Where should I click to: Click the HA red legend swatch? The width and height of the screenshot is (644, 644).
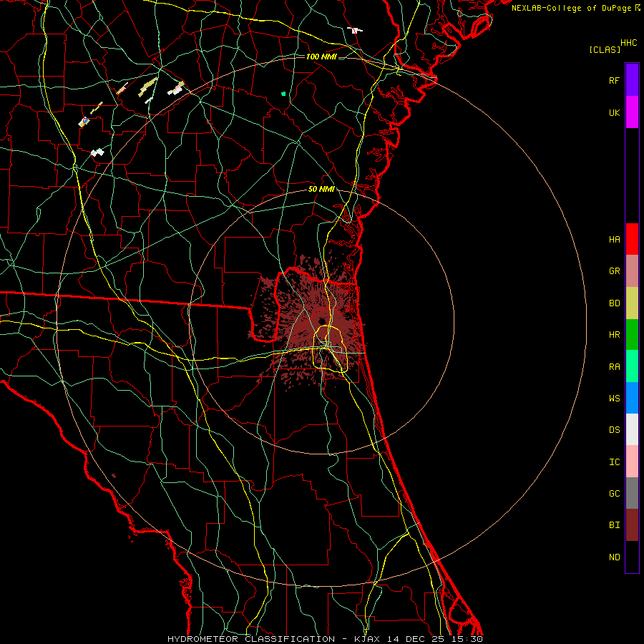(632, 239)
